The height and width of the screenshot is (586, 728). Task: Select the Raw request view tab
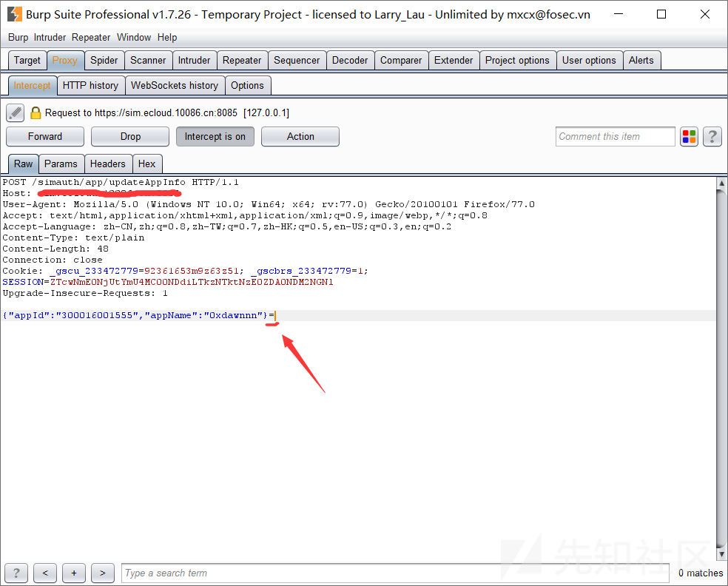23,164
